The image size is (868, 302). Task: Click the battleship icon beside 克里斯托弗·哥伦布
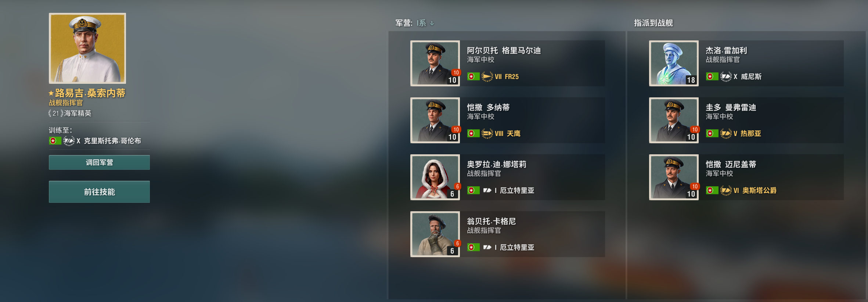(69, 141)
